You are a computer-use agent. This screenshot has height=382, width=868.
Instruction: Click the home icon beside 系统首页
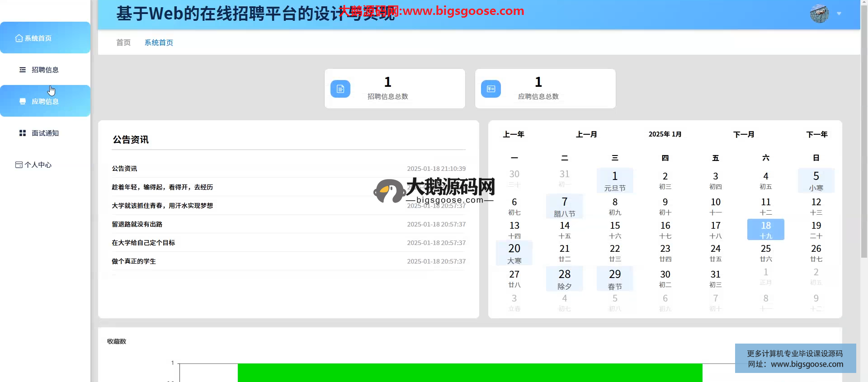pyautogui.click(x=19, y=38)
